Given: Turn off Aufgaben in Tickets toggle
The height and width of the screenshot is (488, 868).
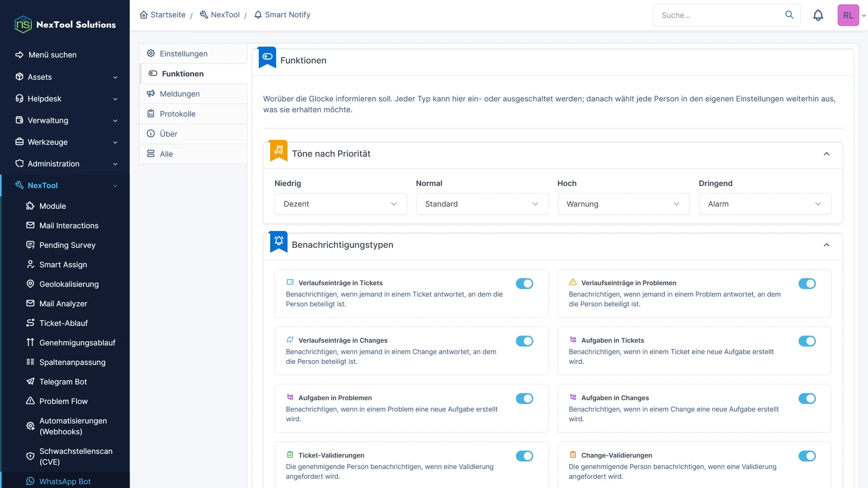Looking at the screenshot, I should click(807, 341).
